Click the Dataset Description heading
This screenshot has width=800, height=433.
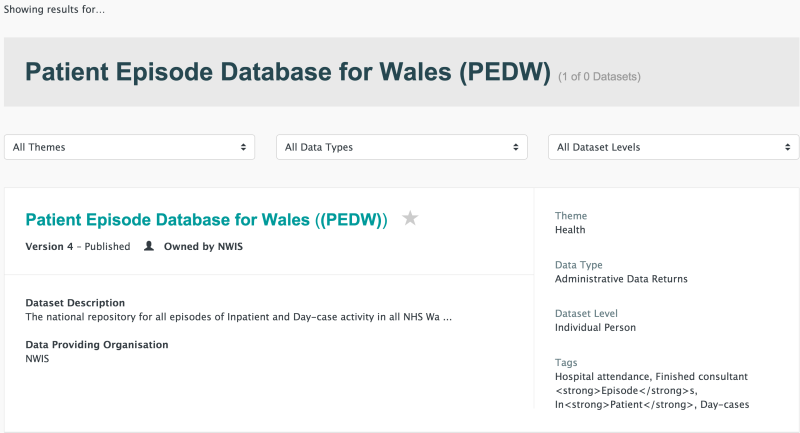pyautogui.click(x=75, y=303)
